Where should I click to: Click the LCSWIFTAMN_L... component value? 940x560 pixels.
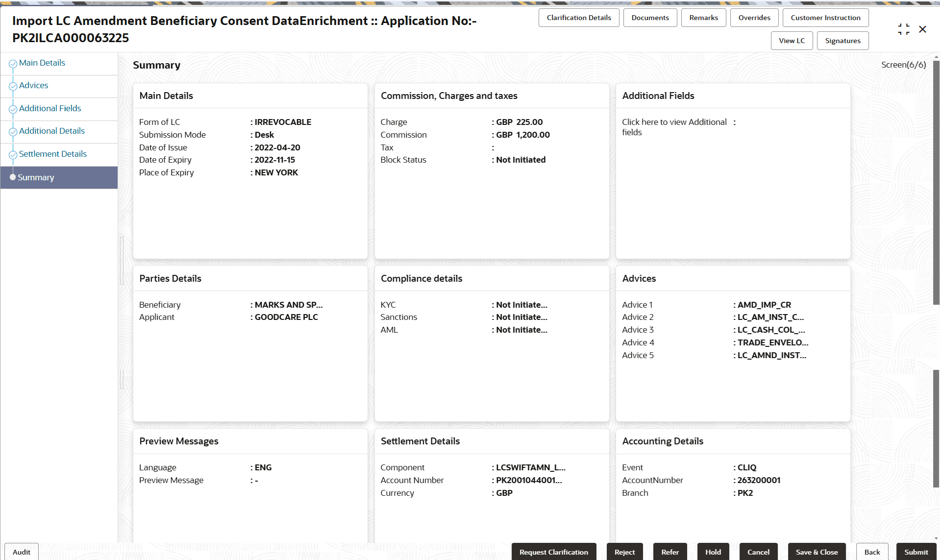pyautogui.click(x=531, y=467)
